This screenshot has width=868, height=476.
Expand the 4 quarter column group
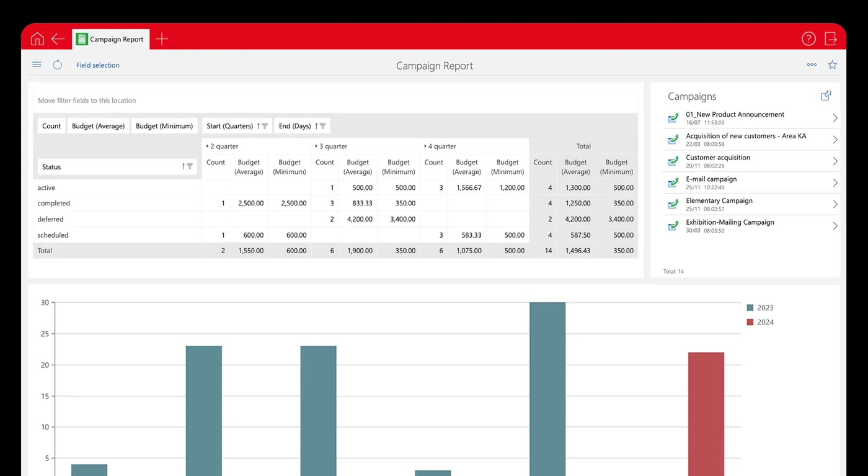point(426,146)
